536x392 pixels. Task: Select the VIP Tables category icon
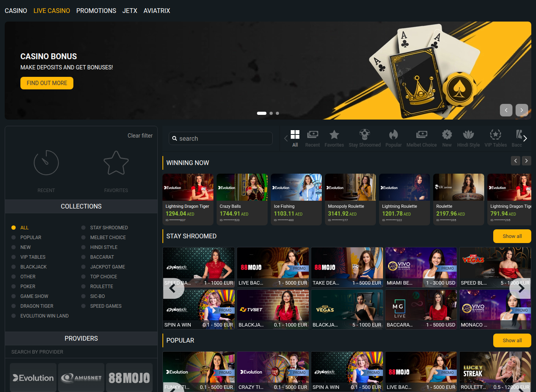click(x=496, y=138)
